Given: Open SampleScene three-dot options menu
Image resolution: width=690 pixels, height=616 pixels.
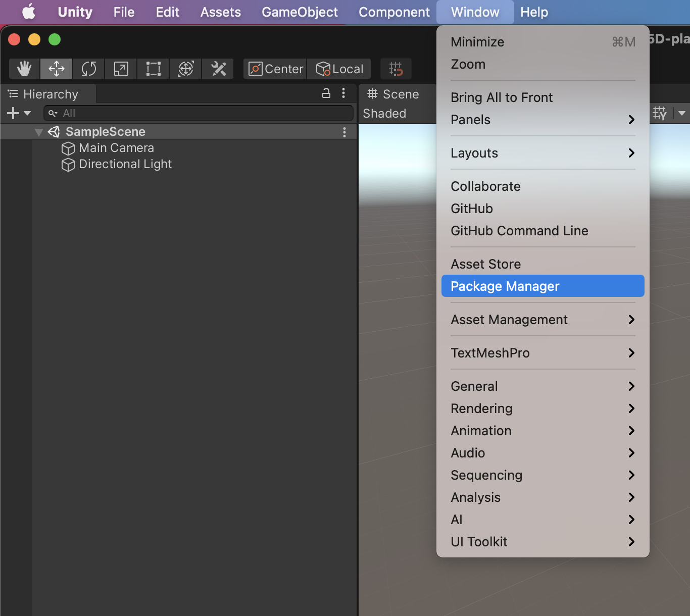Looking at the screenshot, I should point(344,132).
